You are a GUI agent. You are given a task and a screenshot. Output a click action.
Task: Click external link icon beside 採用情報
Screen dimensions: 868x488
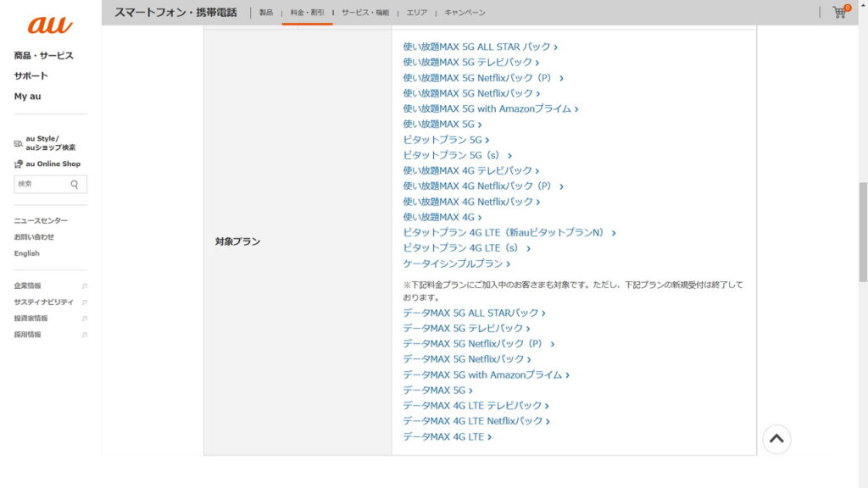(x=85, y=335)
